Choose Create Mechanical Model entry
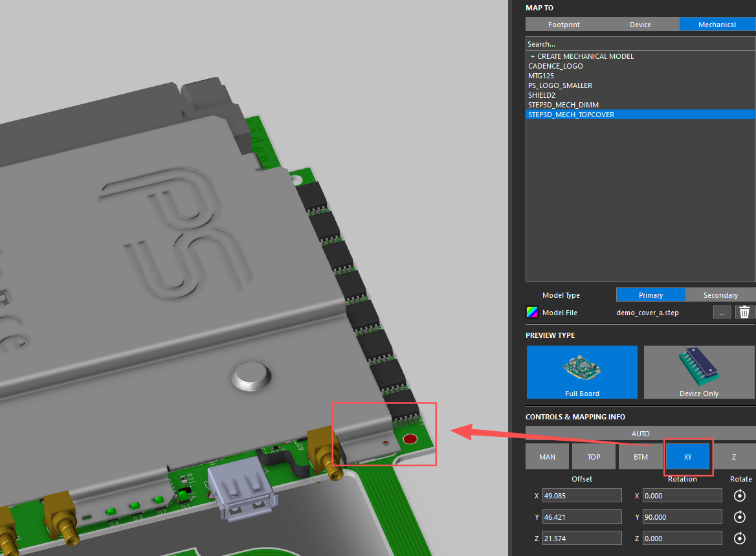The width and height of the screenshot is (756, 556). click(581, 56)
